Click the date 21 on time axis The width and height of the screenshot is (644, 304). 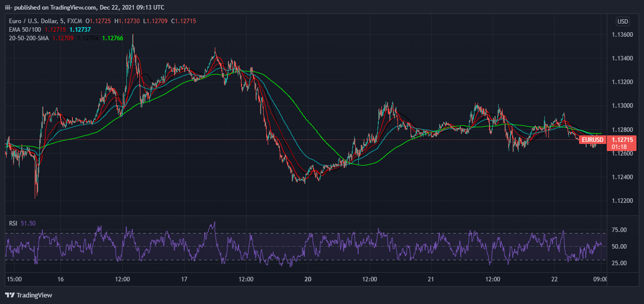click(431, 279)
